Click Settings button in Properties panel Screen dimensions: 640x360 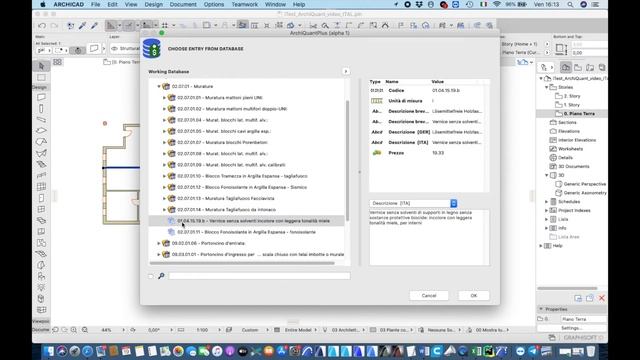click(x=571, y=328)
